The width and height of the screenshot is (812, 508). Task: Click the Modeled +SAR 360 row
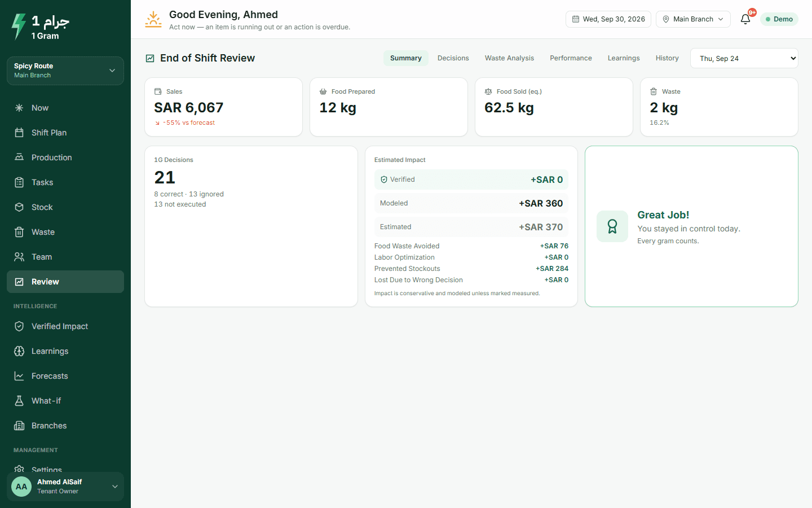click(x=471, y=203)
